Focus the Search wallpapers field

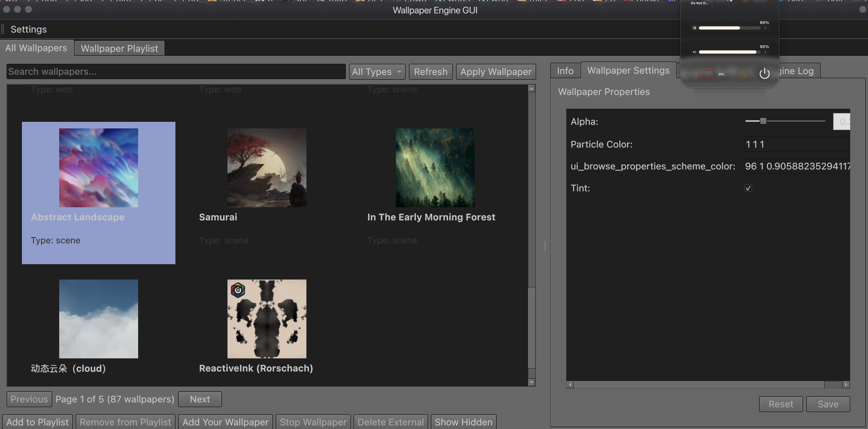click(176, 72)
